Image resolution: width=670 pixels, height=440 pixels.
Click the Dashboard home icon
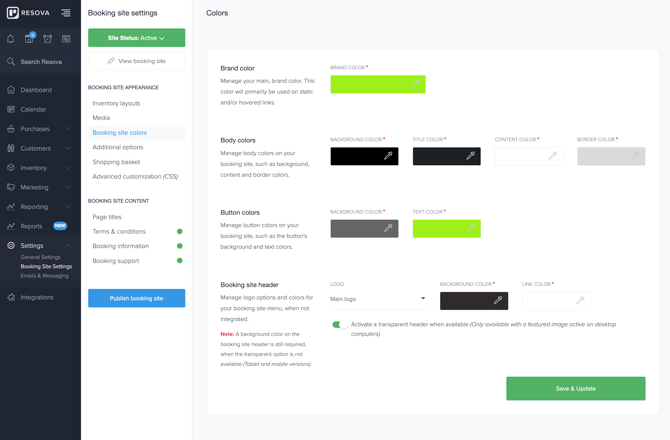click(11, 90)
